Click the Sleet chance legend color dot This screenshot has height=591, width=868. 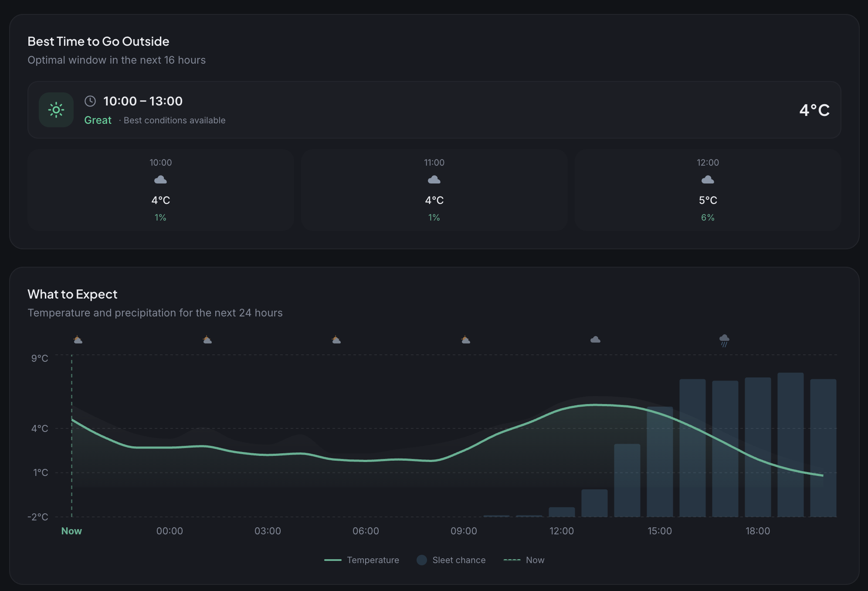coord(421,560)
